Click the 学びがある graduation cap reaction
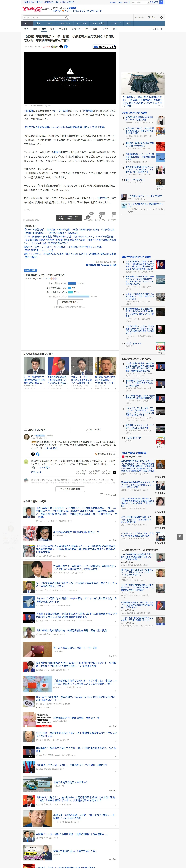This screenshot has height=868, width=186. click(x=89, y=217)
